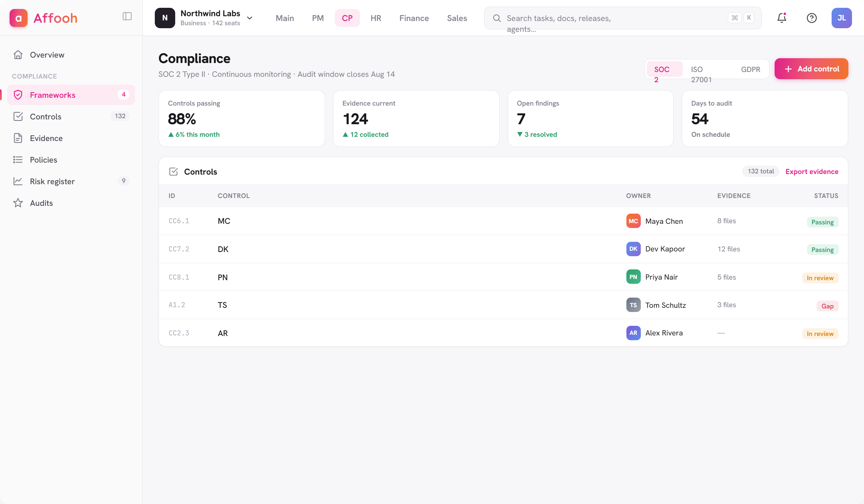Click the Risk register chart icon
Screen dimensions: 864x504
[18, 181]
